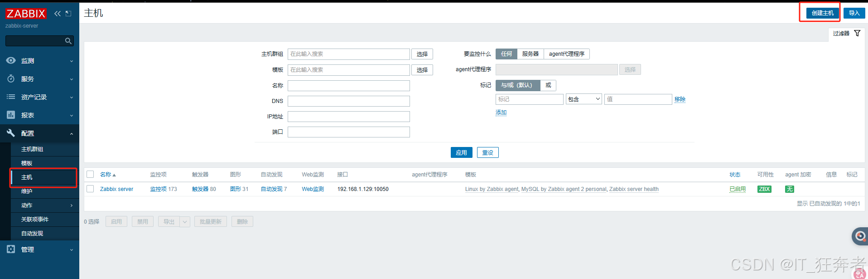
Task: Select agent代理程序 monitoring option
Action: click(567, 54)
